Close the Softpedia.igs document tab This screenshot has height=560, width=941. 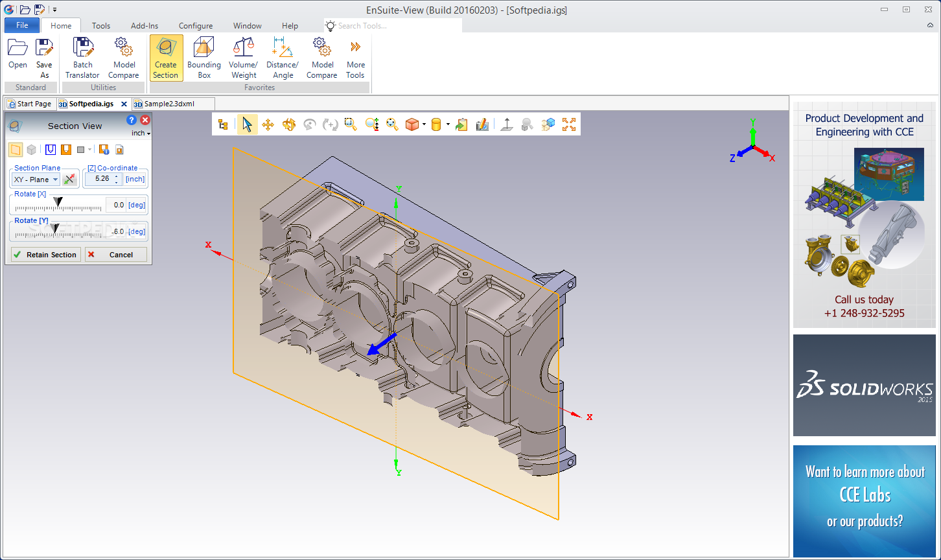124,104
